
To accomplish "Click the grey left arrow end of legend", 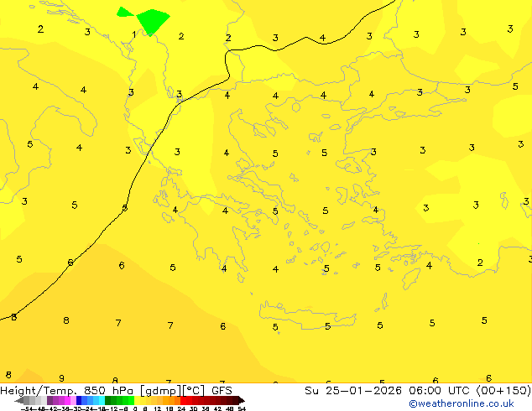I will 19,400.
